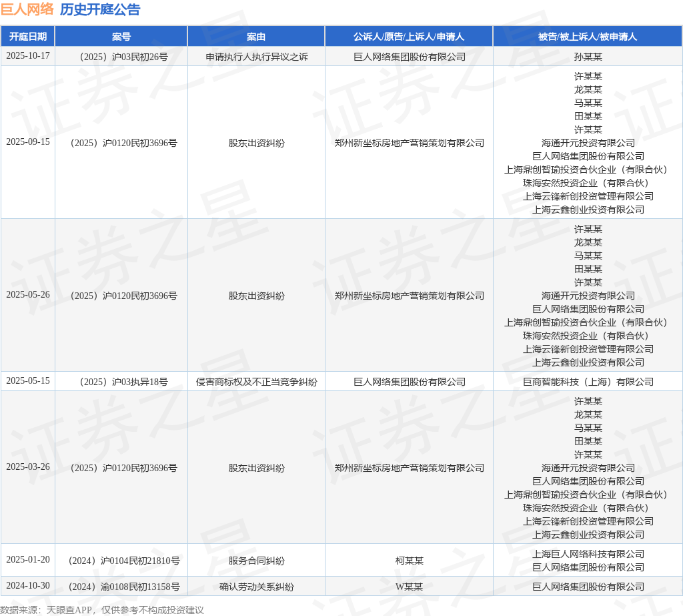Select the 案由 column header
The image size is (683, 616).
(x=256, y=37)
